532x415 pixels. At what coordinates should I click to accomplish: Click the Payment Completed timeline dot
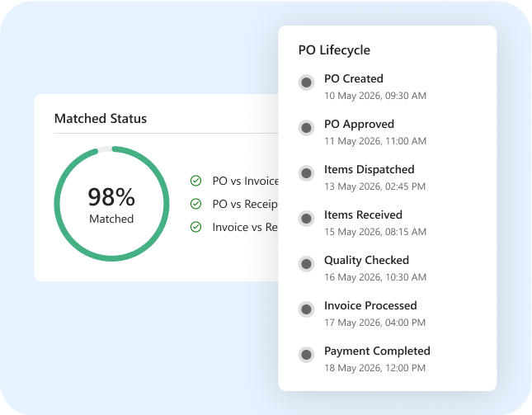pyautogui.click(x=306, y=355)
